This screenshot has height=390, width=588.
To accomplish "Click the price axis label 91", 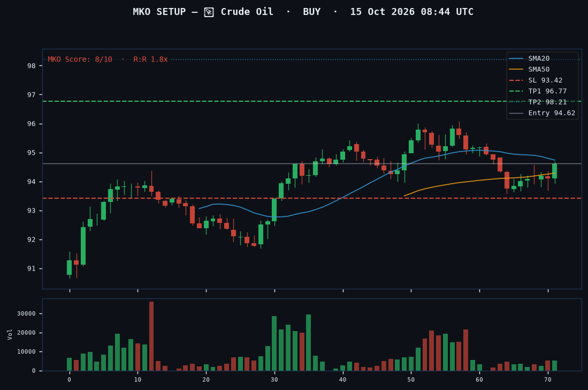I will click(32, 269).
